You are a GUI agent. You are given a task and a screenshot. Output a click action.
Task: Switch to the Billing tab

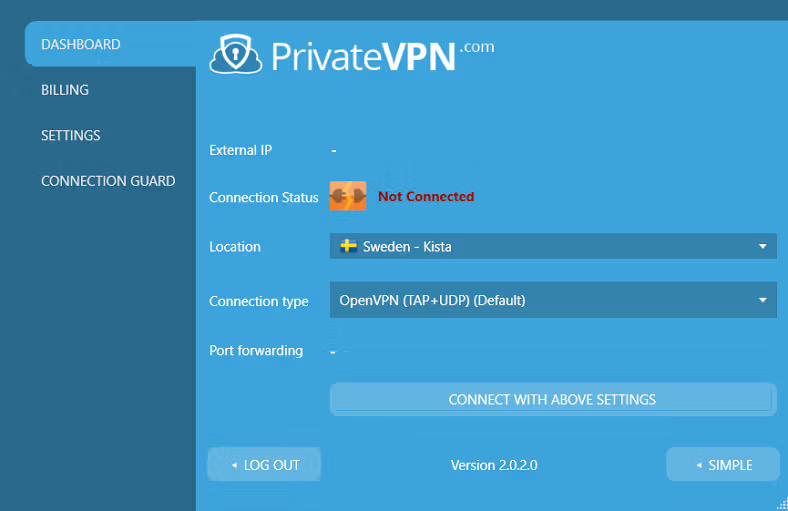pyautogui.click(x=65, y=90)
